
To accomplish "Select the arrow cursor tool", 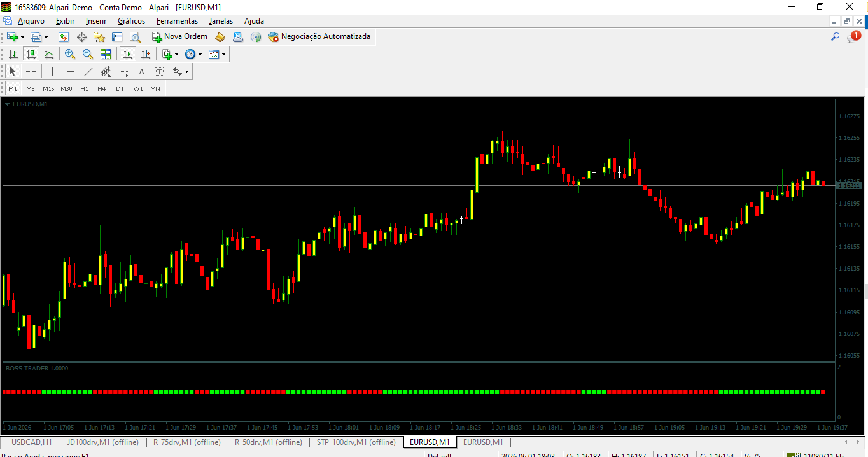I will (x=12, y=71).
